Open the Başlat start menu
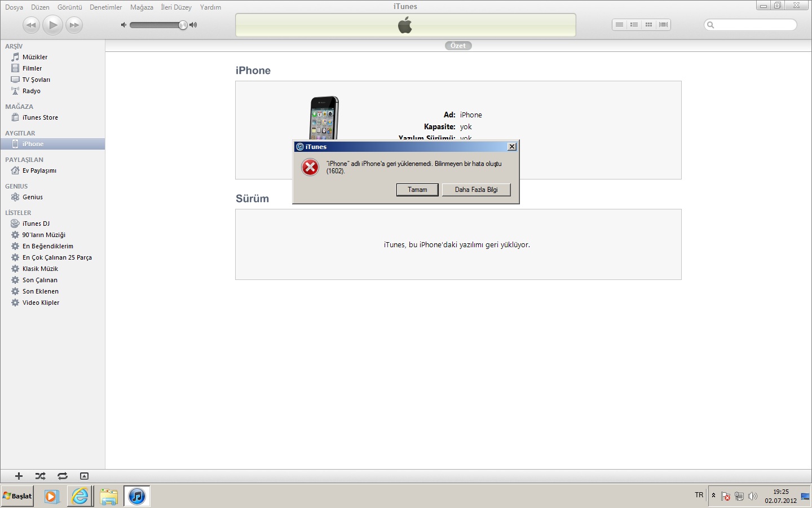Screen dimensions: 812x508 17,496
